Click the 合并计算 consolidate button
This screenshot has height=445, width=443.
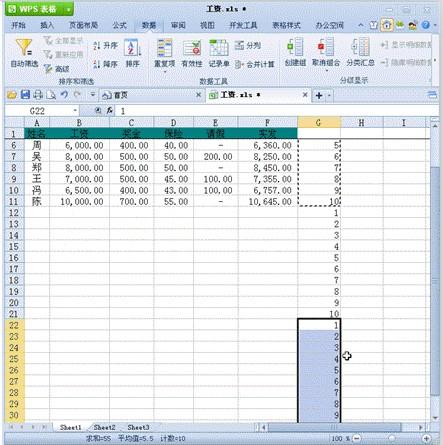(254, 64)
